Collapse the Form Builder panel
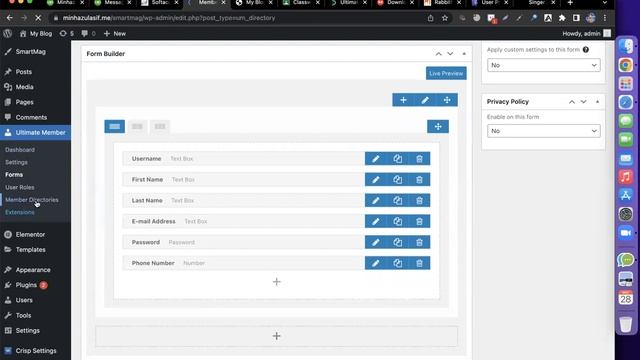 [464, 54]
